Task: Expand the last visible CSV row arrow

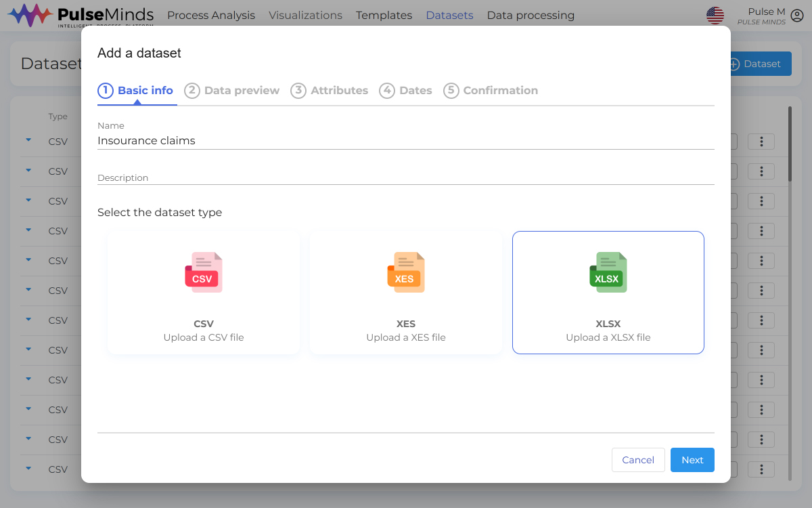Action: [28, 468]
